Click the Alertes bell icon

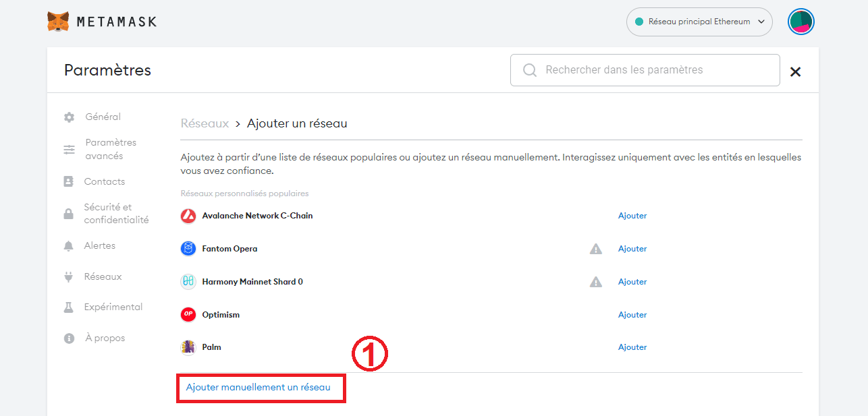click(69, 245)
